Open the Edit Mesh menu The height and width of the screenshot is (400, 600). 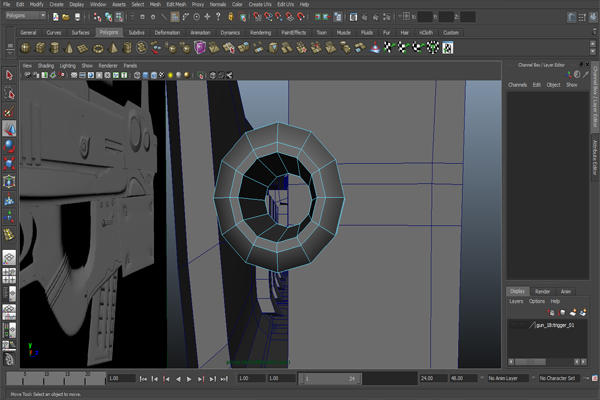click(x=176, y=4)
